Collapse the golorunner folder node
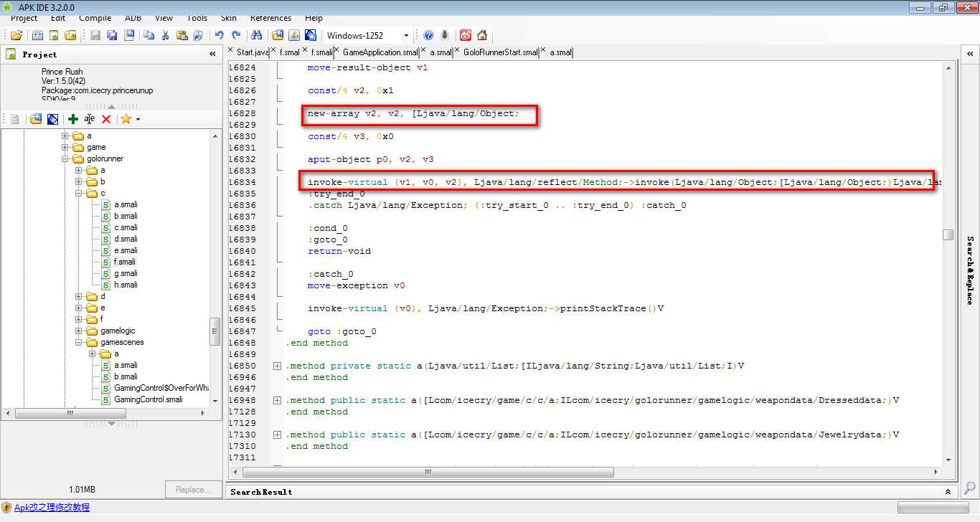The width and height of the screenshot is (980, 522). pyautogui.click(x=65, y=158)
